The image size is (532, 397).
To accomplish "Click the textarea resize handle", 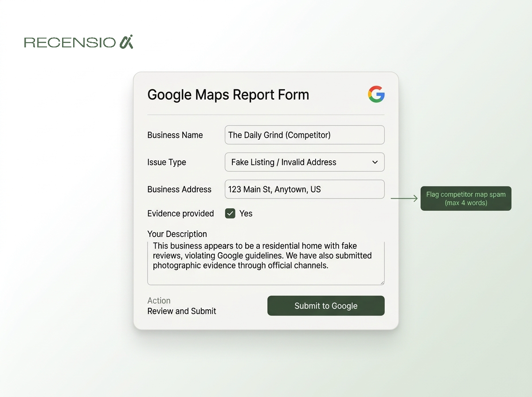I will pos(382,282).
